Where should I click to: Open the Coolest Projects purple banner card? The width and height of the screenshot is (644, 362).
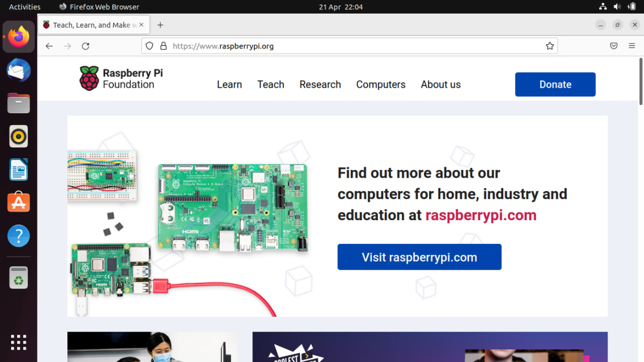coord(430,347)
